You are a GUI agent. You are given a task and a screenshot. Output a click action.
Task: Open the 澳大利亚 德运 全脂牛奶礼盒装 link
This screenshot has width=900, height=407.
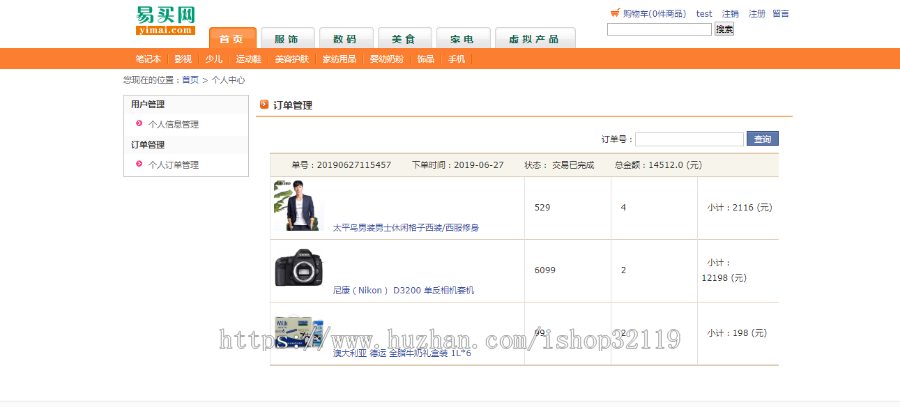point(402,353)
